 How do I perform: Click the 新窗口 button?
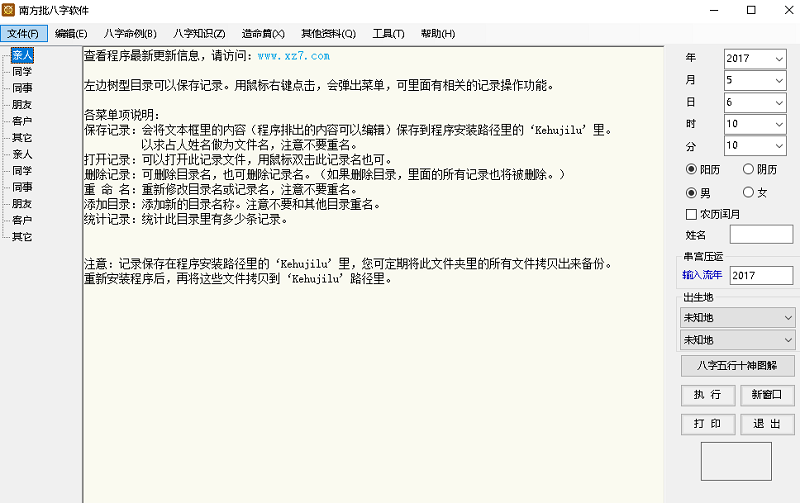[x=767, y=395]
